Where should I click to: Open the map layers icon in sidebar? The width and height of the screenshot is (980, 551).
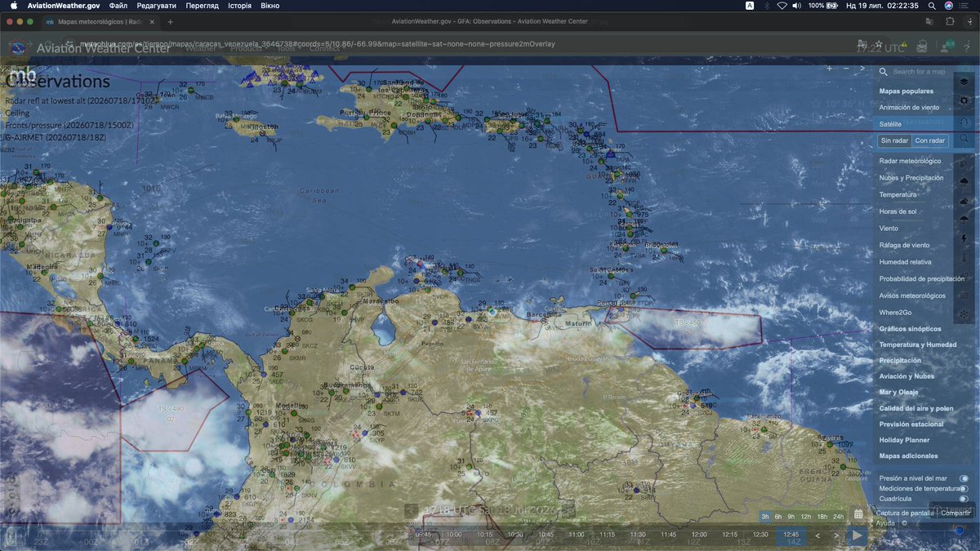(964, 82)
